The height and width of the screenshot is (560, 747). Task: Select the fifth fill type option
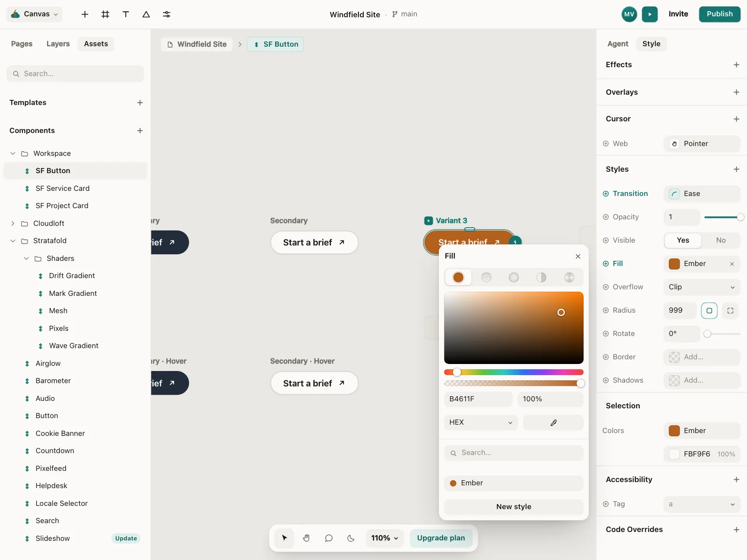tap(569, 278)
